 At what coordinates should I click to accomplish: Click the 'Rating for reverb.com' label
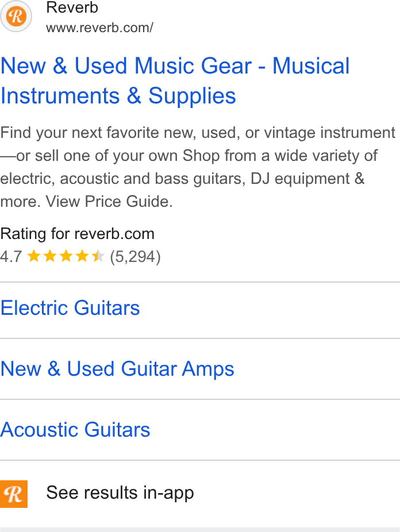click(x=78, y=234)
